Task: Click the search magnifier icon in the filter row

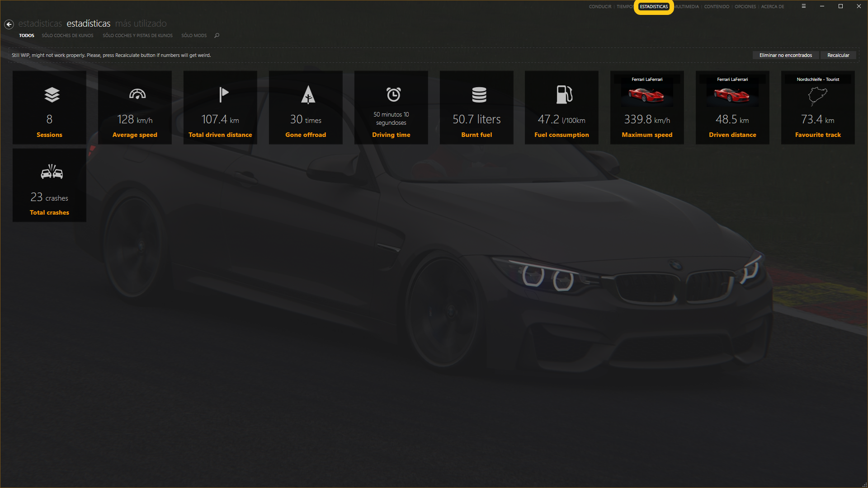Action: 217,35
